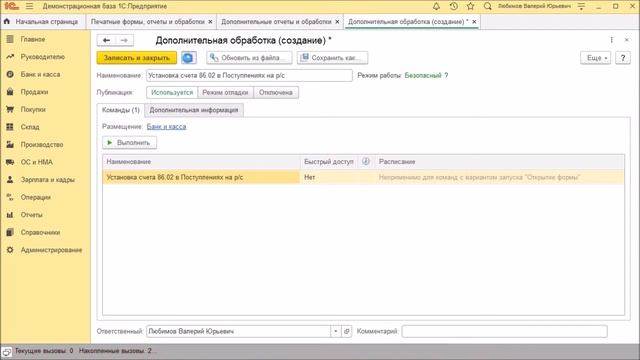Click the status bar windows icon
The image size is (640, 360).
point(7,351)
